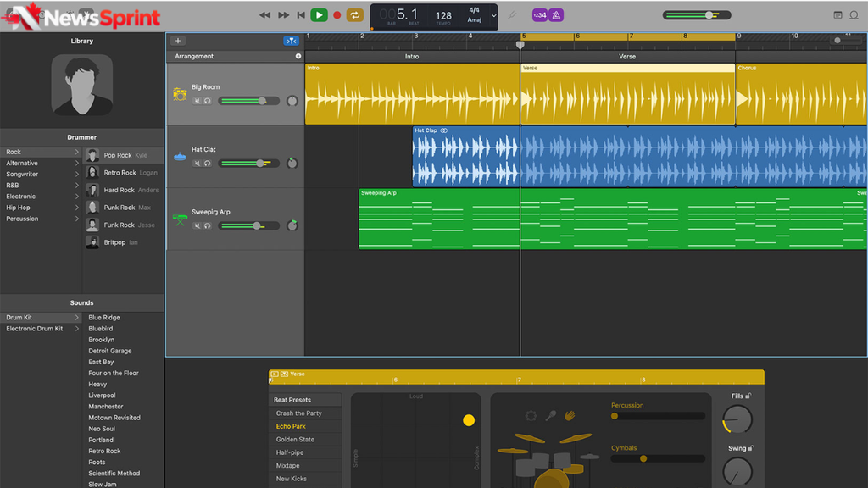Solo the Big Room track with headphones
The height and width of the screenshot is (488, 868).
point(207,101)
